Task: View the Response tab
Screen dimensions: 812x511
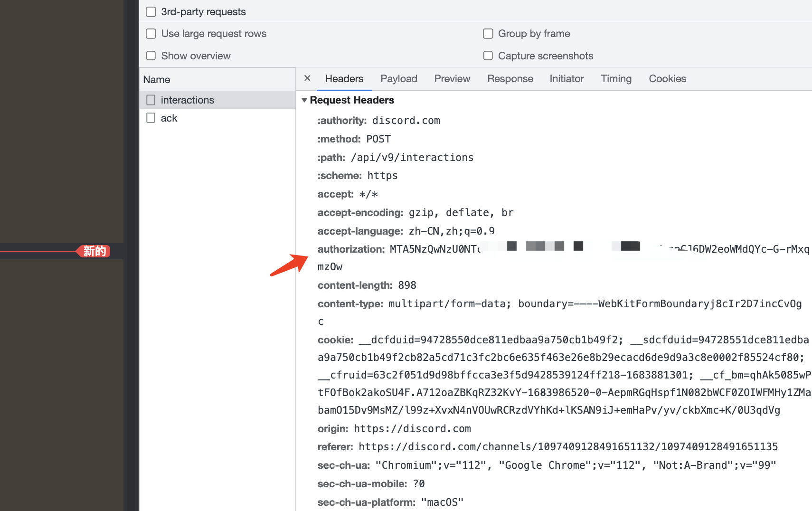Action: pos(510,79)
